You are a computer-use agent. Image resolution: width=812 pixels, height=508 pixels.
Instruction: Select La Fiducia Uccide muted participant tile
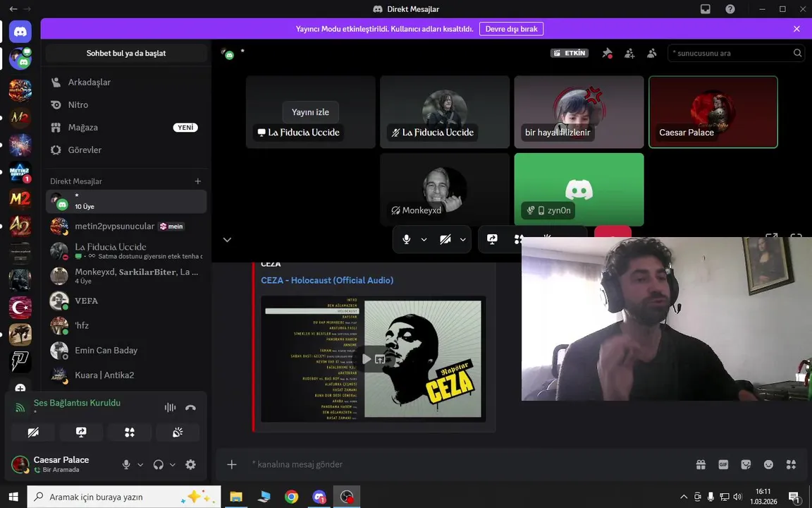[445, 112]
